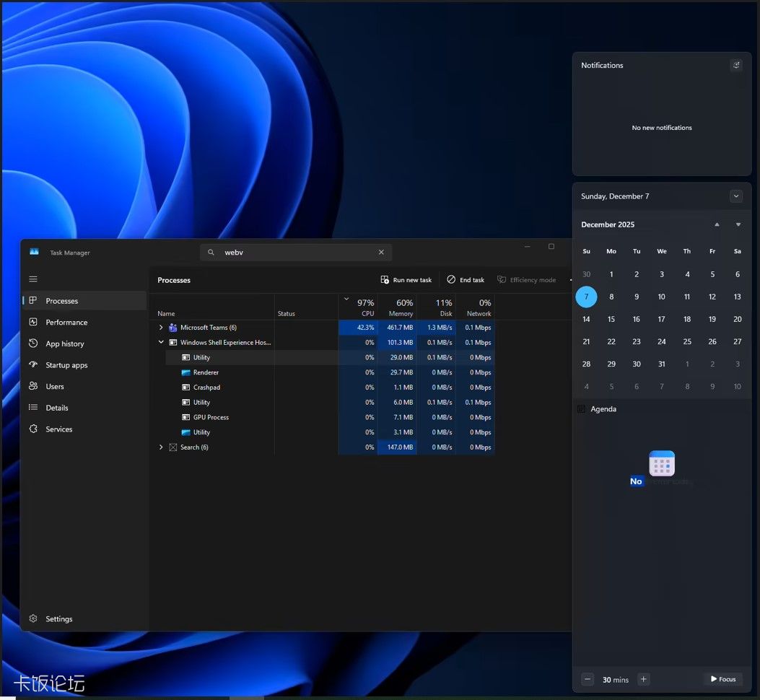
Task: Expand the Microsoft Teams process group
Action: (161, 328)
